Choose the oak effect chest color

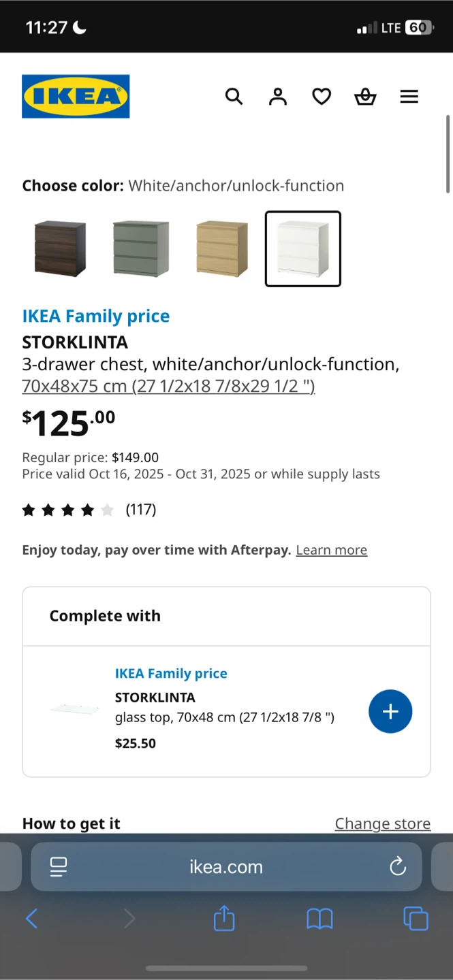(x=221, y=249)
